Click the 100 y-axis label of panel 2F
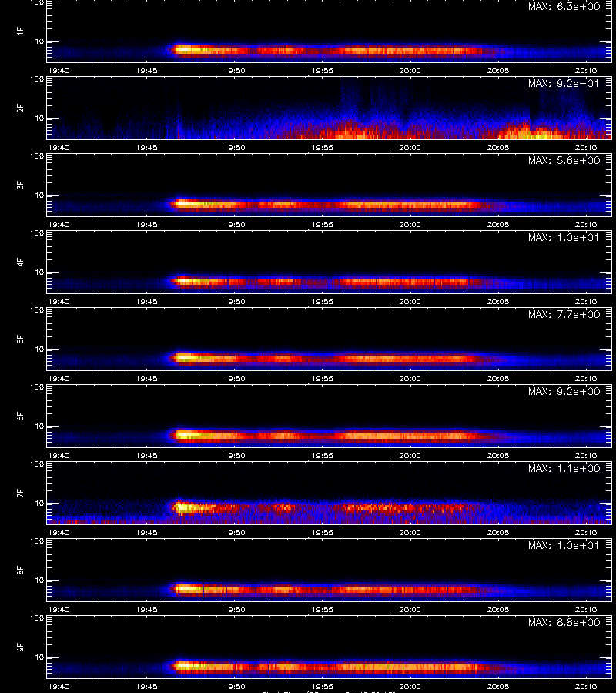 click(37, 79)
